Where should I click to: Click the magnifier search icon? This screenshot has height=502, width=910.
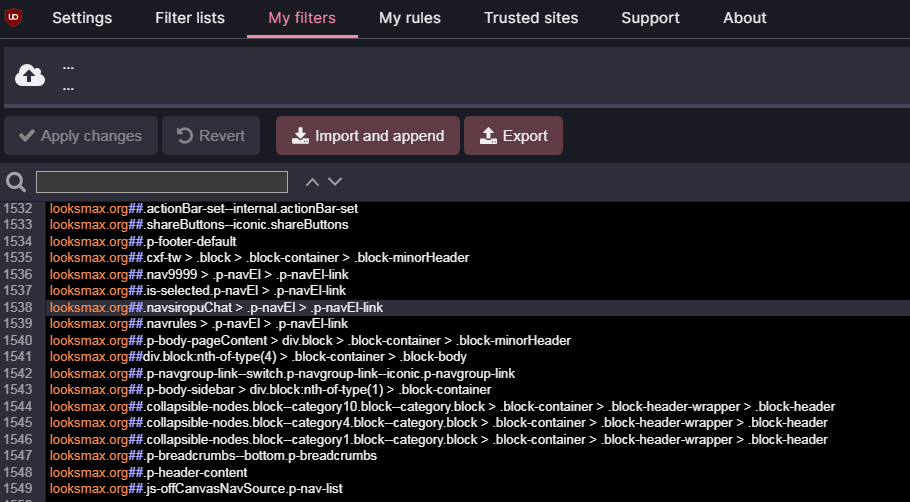point(16,182)
